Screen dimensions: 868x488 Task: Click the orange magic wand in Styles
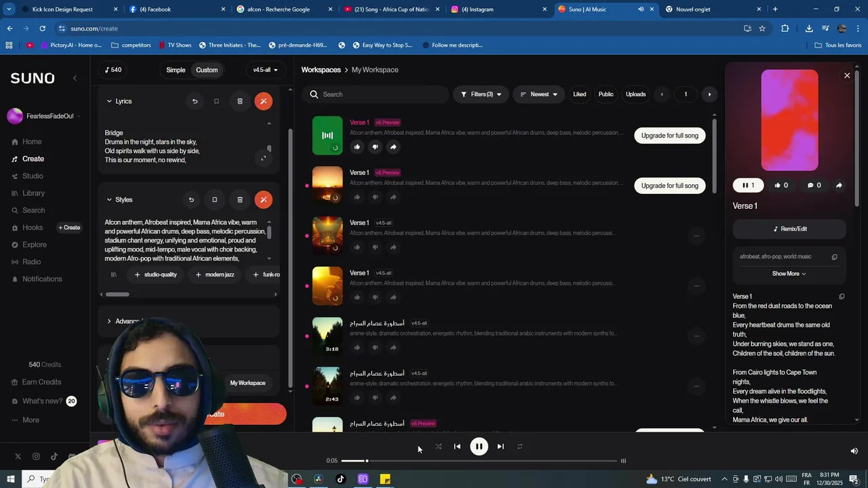coord(264,200)
